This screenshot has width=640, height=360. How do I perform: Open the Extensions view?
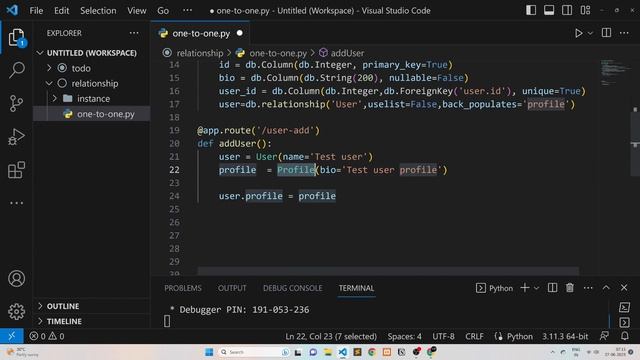(16, 170)
